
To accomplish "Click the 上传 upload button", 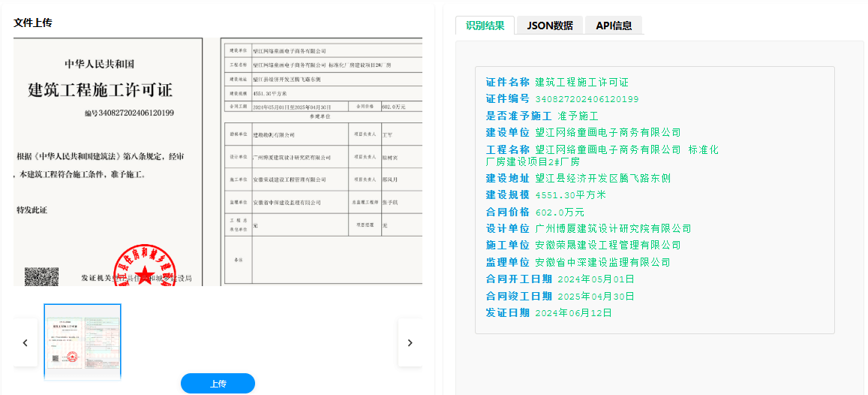I will point(218,384).
